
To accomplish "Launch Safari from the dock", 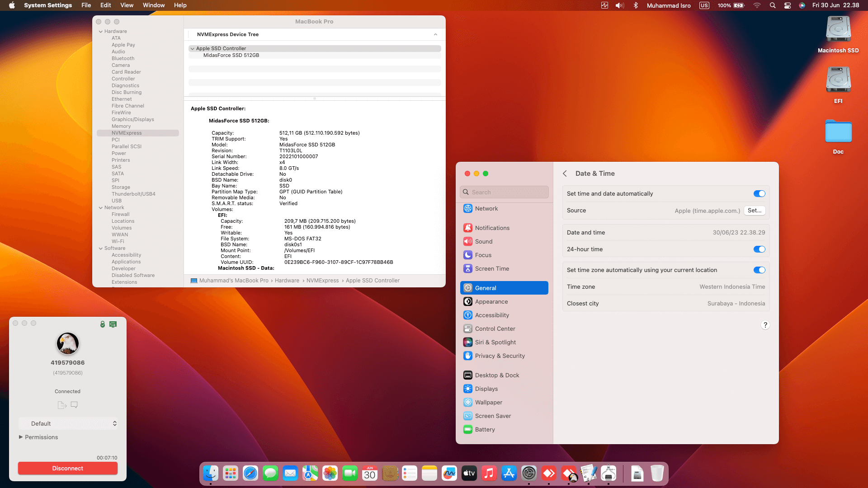I will click(x=250, y=473).
